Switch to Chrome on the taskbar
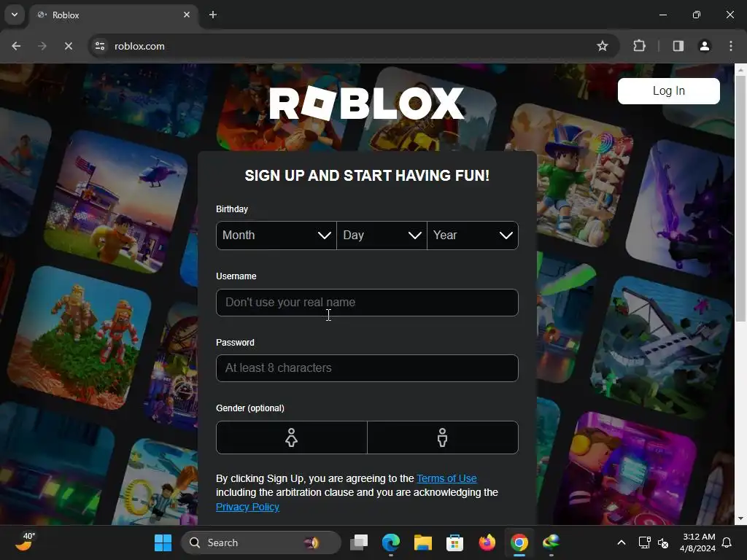This screenshot has width=747, height=560. tap(519, 542)
